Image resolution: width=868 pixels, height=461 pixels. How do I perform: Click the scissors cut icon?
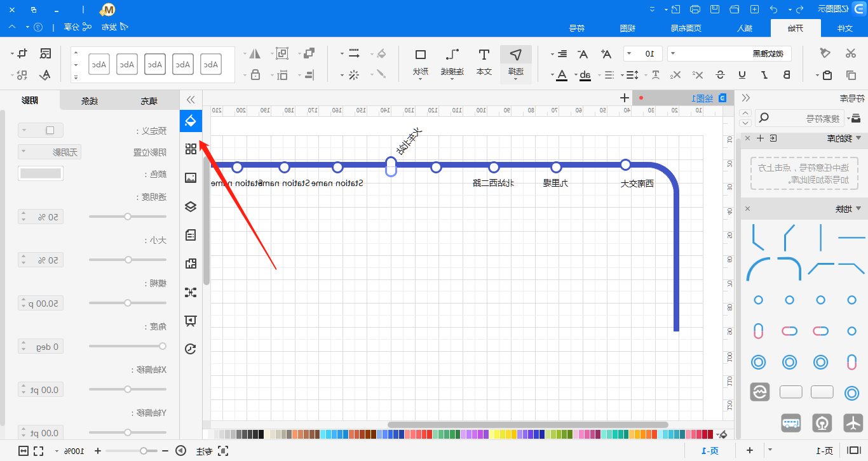(x=850, y=53)
